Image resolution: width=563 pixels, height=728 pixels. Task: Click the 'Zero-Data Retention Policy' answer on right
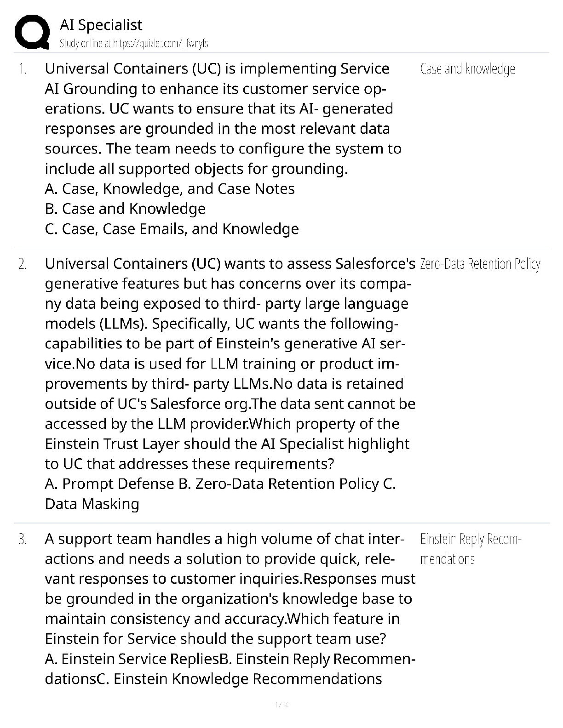480,264
